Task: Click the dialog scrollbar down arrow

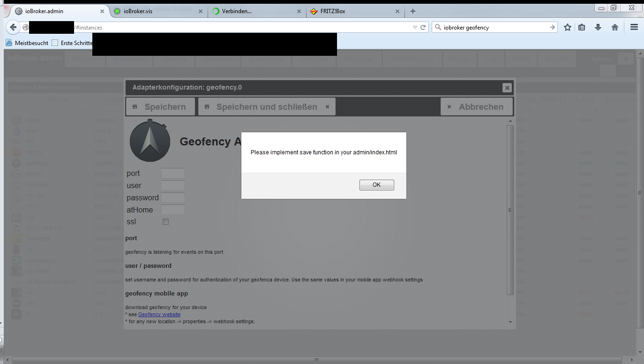Action: 510,322
